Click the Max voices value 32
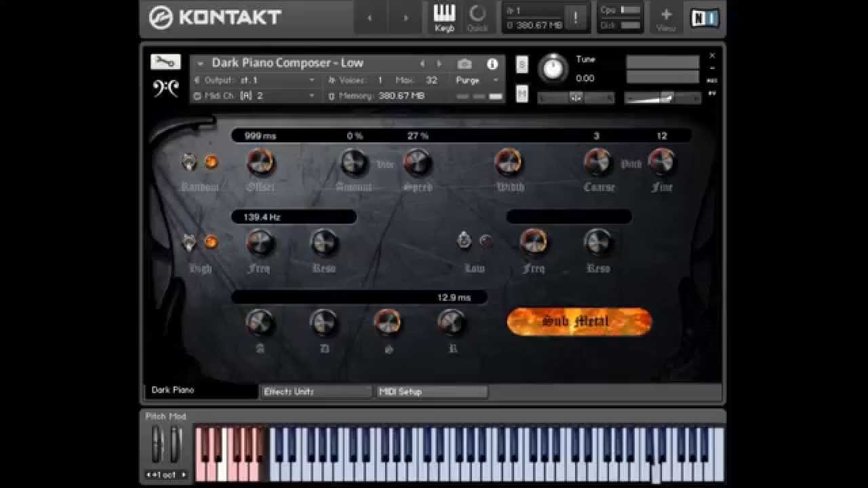 pyautogui.click(x=431, y=80)
